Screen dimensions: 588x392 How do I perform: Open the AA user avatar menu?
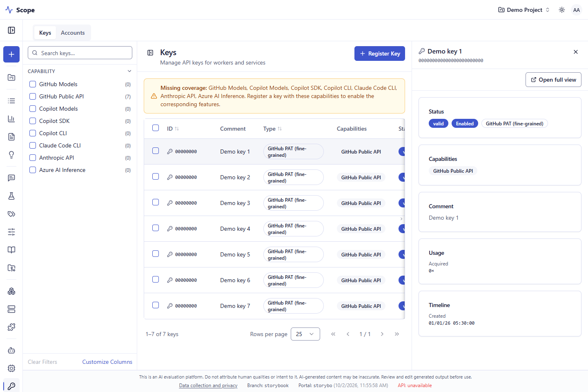tap(577, 10)
